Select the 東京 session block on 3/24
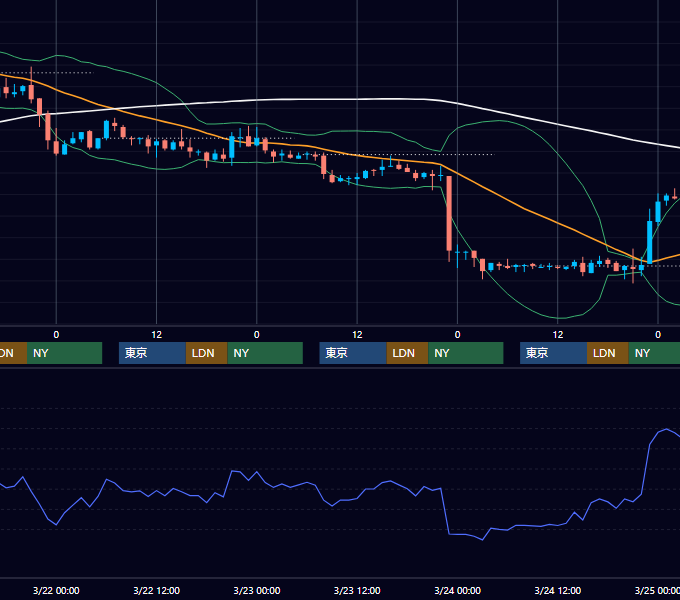The height and width of the screenshot is (600, 680). [x=553, y=353]
